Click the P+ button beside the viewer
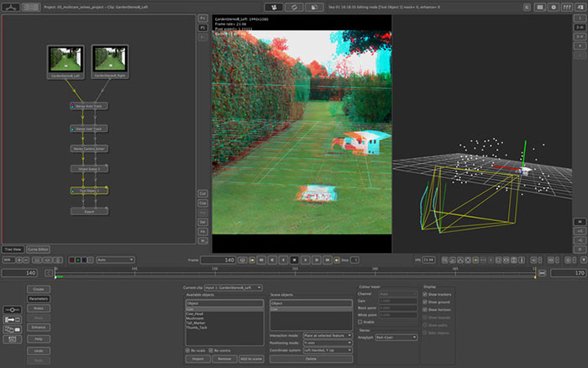This screenshot has height=368, width=588. point(202,18)
